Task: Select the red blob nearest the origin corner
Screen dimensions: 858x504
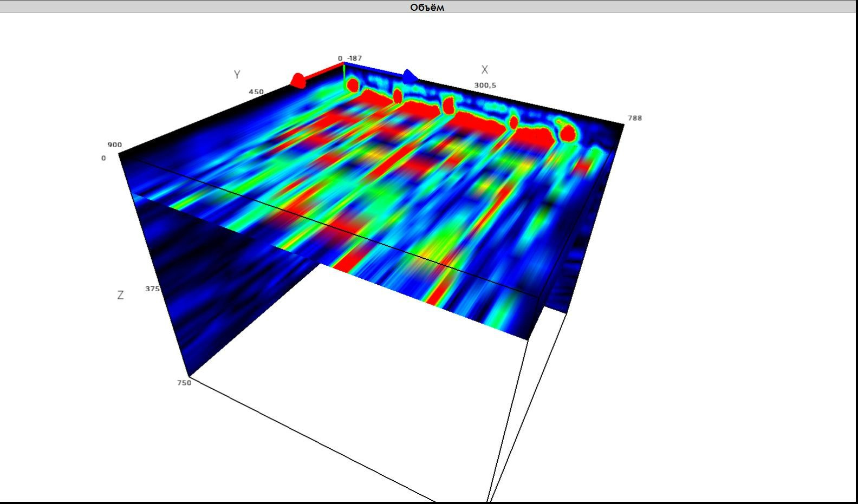Action: point(353,85)
